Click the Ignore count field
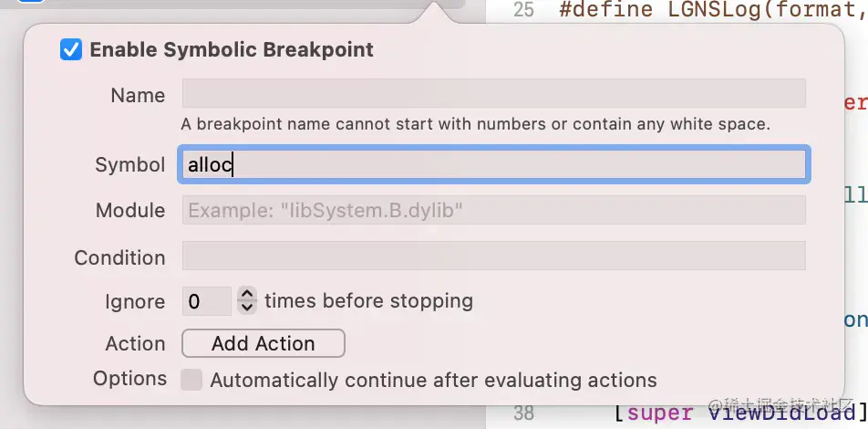 206,301
